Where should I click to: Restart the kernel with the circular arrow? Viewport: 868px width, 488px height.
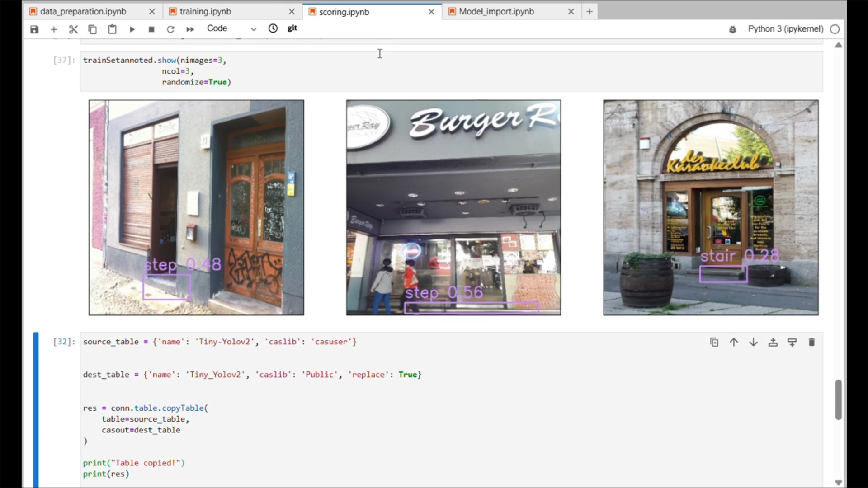(x=170, y=29)
